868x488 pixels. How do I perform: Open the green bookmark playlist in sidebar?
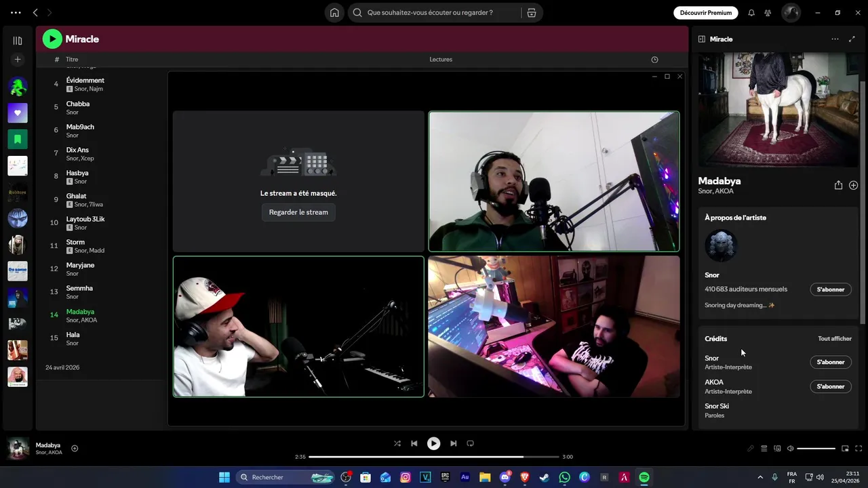point(18,139)
